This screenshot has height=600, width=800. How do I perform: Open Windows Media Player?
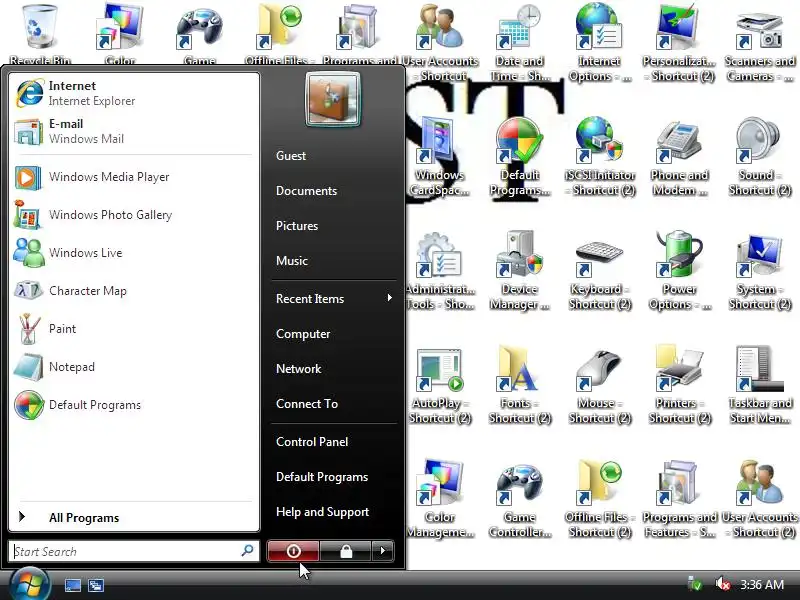coord(134,177)
